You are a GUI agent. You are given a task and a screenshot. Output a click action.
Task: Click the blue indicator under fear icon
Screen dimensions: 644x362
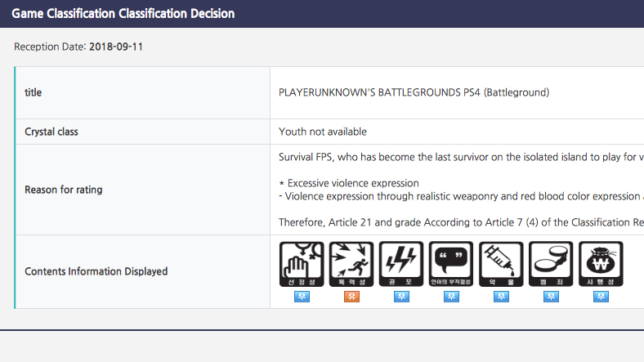(x=401, y=297)
